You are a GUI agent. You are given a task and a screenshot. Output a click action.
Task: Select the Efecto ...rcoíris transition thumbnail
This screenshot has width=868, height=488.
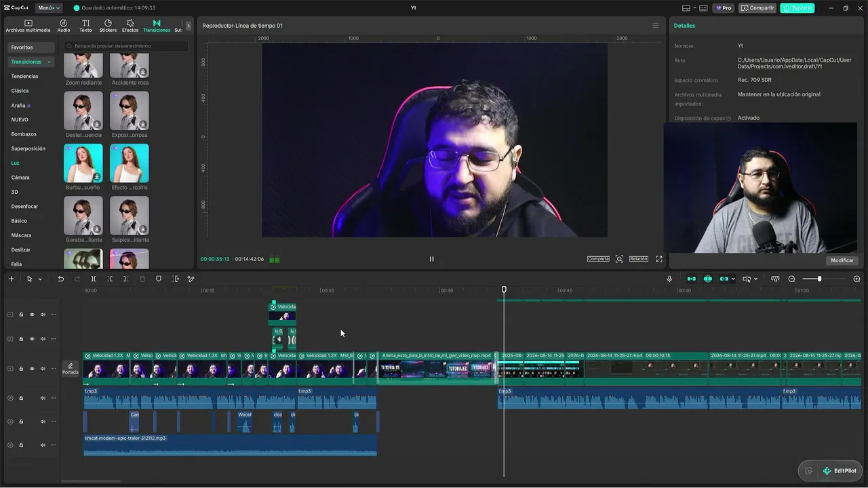[x=130, y=163]
